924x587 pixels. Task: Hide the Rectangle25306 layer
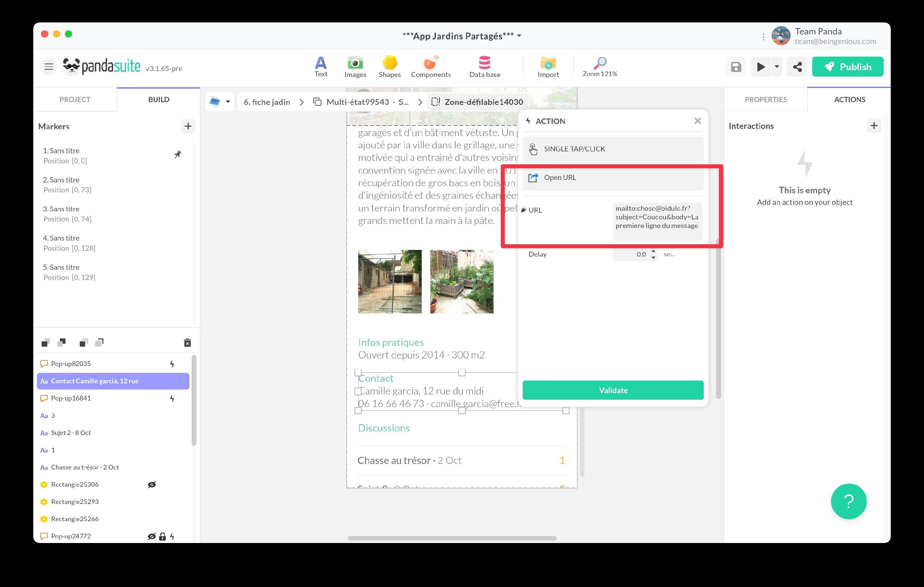click(x=152, y=484)
